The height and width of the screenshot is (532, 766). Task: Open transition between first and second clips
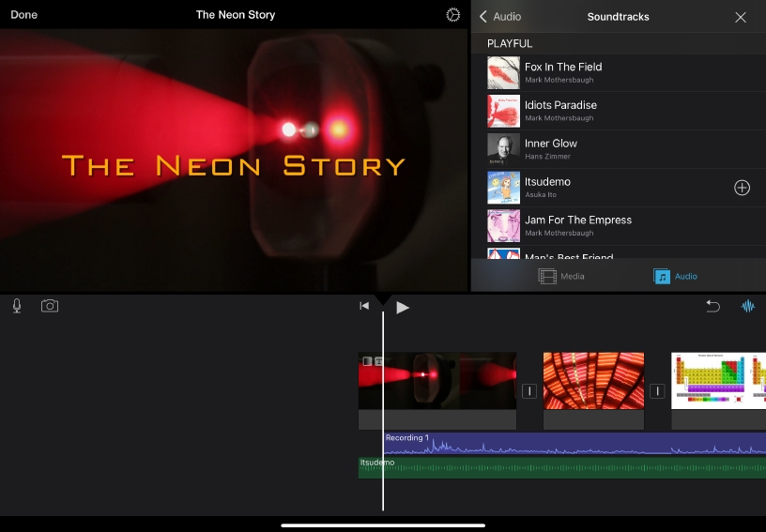[529, 391]
